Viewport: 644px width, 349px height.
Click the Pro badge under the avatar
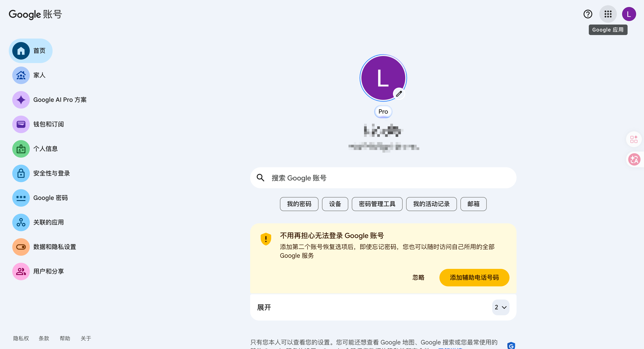click(383, 111)
